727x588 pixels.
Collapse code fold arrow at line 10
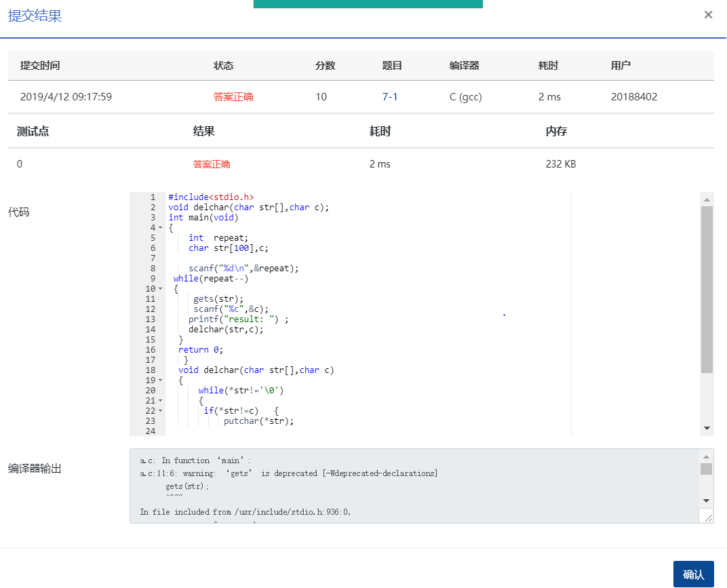pyautogui.click(x=161, y=289)
